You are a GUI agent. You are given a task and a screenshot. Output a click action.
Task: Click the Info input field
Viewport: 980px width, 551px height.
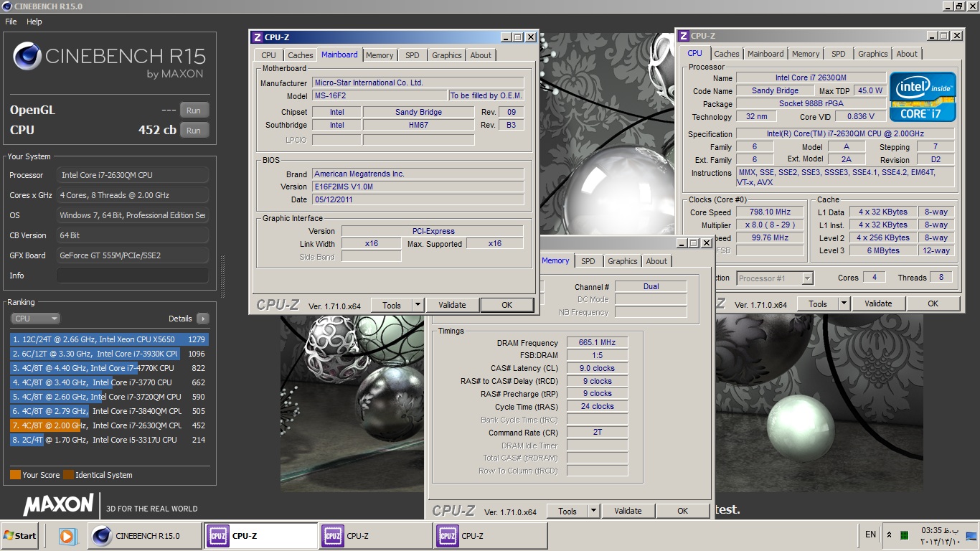133,275
